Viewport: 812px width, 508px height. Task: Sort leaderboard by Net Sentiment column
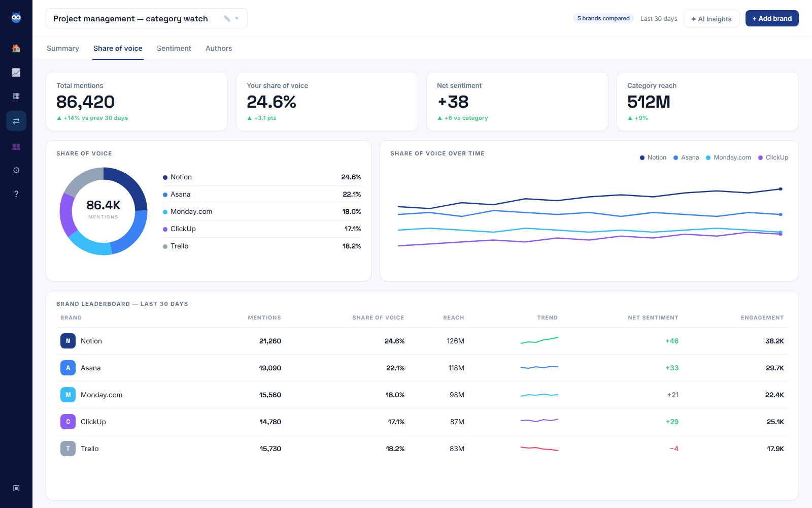click(x=653, y=317)
